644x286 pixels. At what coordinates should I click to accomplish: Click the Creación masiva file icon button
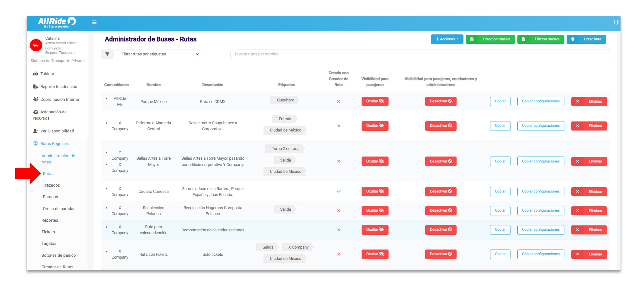coord(472,39)
